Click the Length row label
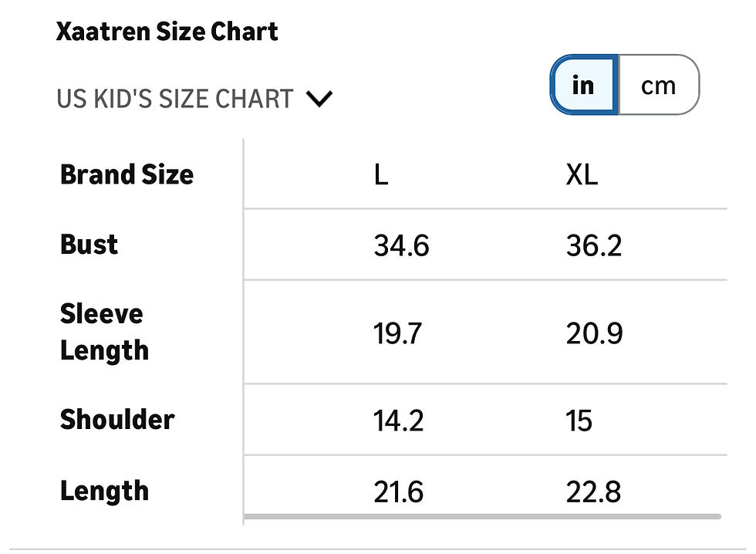The width and height of the screenshot is (756, 554). [103, 491]
